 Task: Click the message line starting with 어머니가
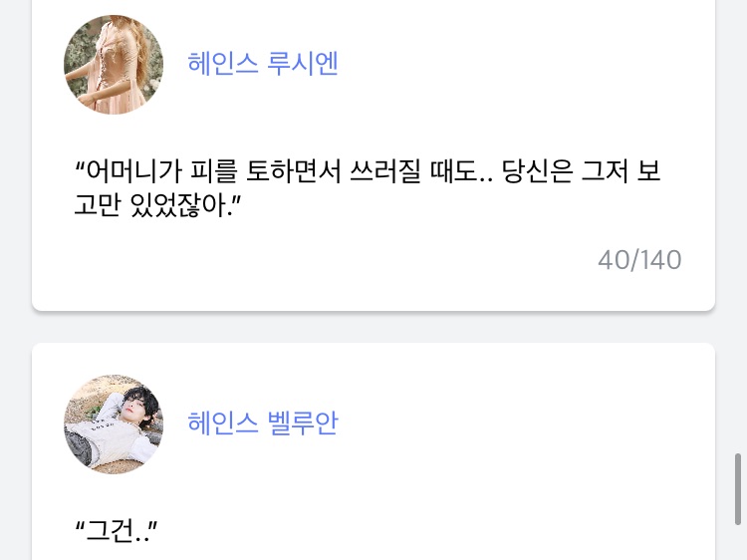click(368, 170)
